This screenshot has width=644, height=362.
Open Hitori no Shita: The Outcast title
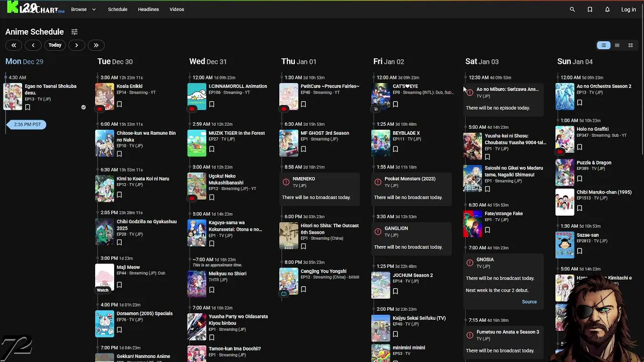click(330, 229)
